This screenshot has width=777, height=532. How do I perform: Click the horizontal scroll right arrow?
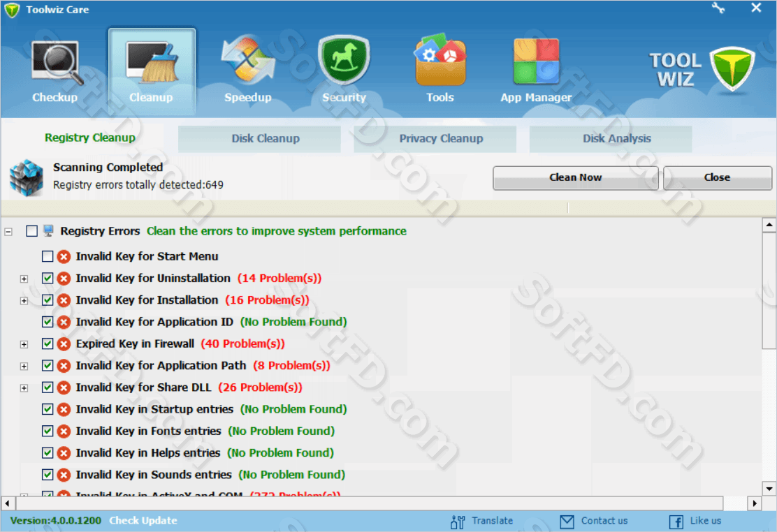pos(754,503)
